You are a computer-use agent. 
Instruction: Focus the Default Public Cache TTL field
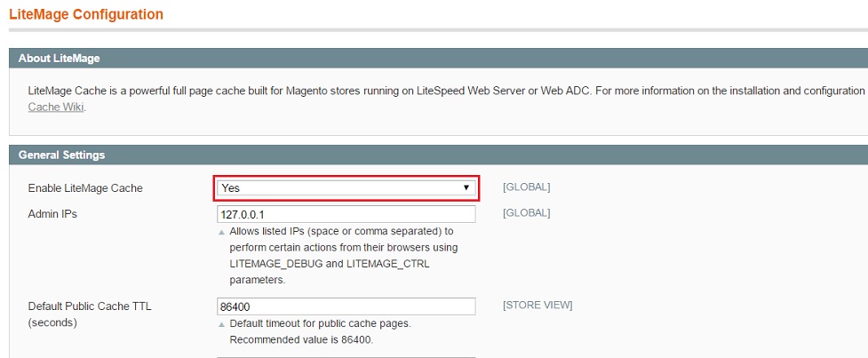tap(346, 306)
